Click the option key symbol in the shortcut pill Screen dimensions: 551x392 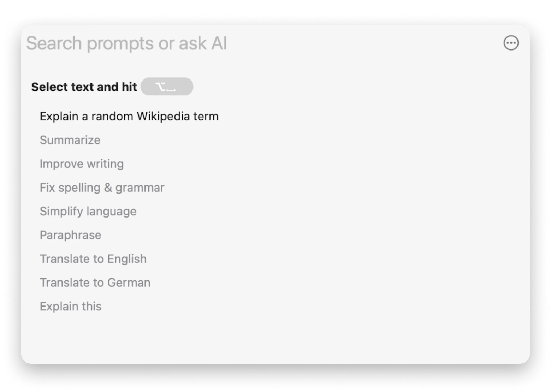point(160,87)
